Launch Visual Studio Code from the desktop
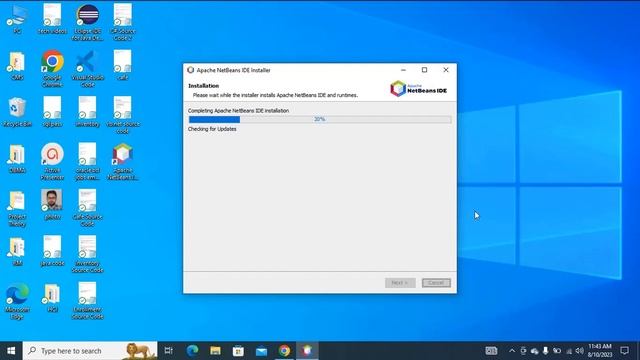The image size is (640, 360). tap(87, 68)
